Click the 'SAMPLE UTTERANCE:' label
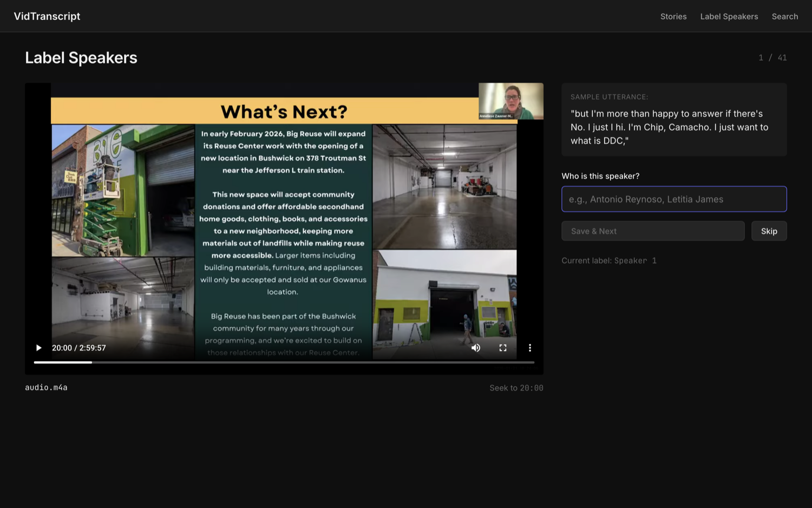This screenshot has width=812, height=508. point(610,97)
